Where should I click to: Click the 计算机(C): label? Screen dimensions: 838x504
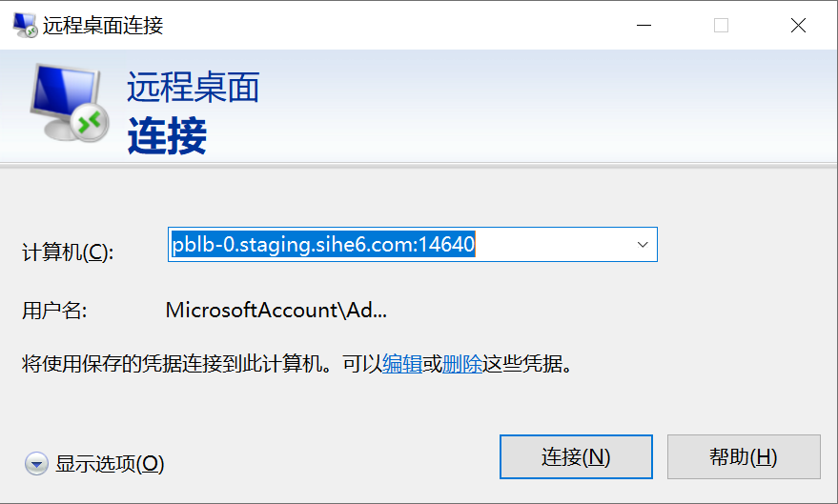[68, 252]
